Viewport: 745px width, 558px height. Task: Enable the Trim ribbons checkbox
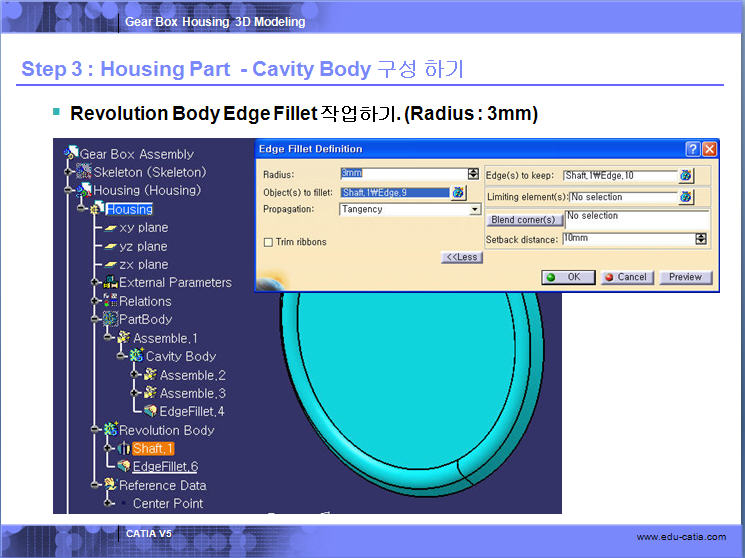click(x=268, y=242)
